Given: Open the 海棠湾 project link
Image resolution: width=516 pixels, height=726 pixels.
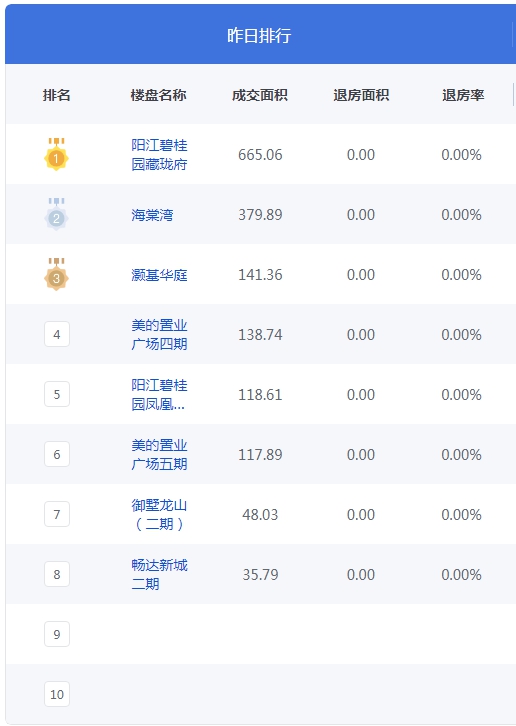Looking at the screenshot, I should (152, 215).
